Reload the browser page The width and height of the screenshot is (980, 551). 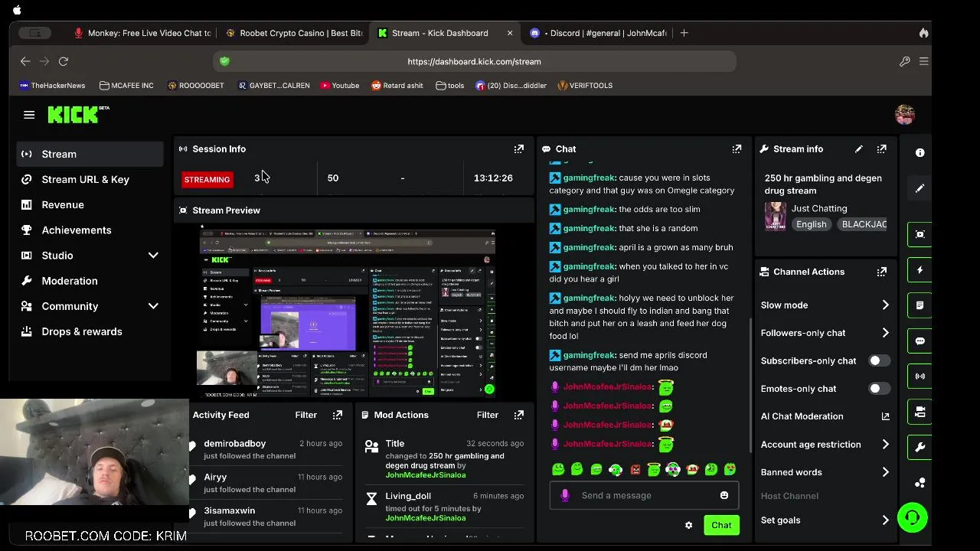coord(64,61)
